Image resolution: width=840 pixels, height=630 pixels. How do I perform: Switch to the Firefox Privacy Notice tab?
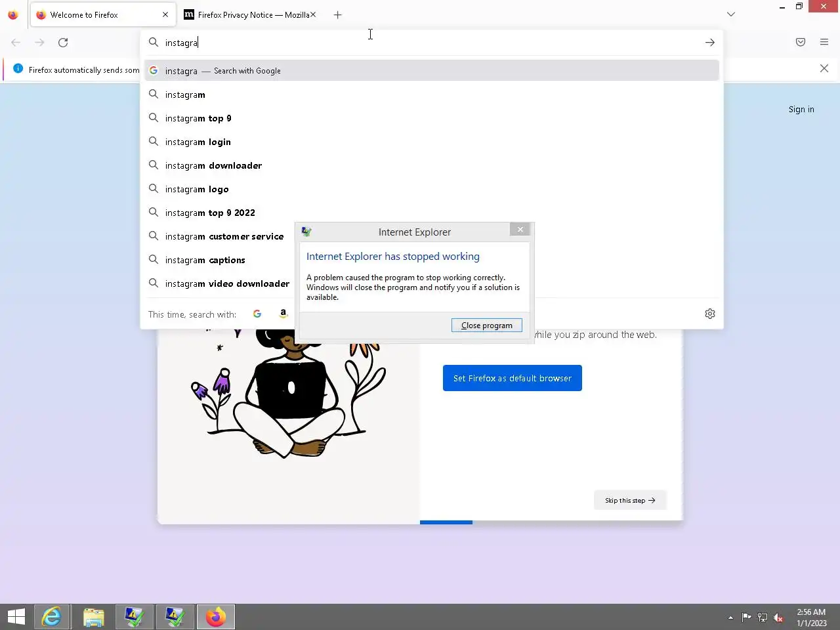[249, 14]
